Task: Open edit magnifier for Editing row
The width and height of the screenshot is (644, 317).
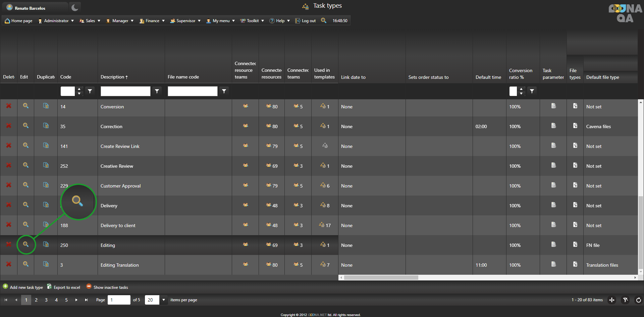Action: tap(25, 245)
